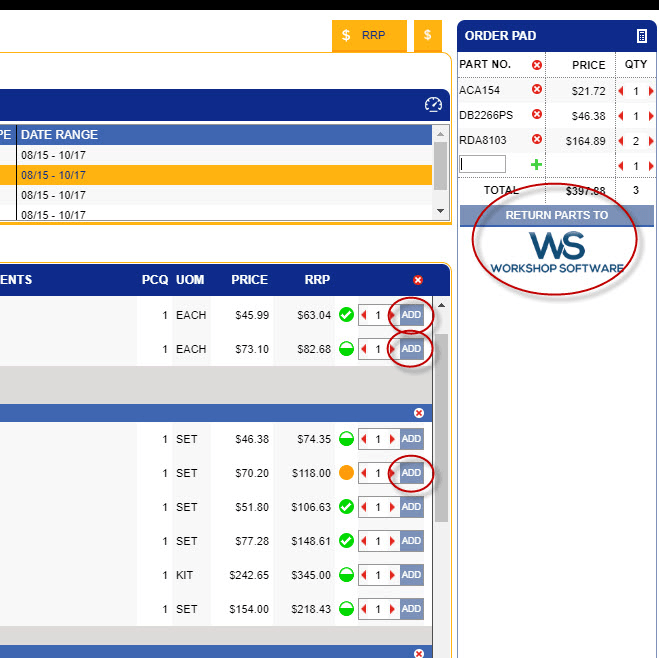This screenshot has height=658, width=659.
Task: Click the PCQ column header
Action: point(155,280)
